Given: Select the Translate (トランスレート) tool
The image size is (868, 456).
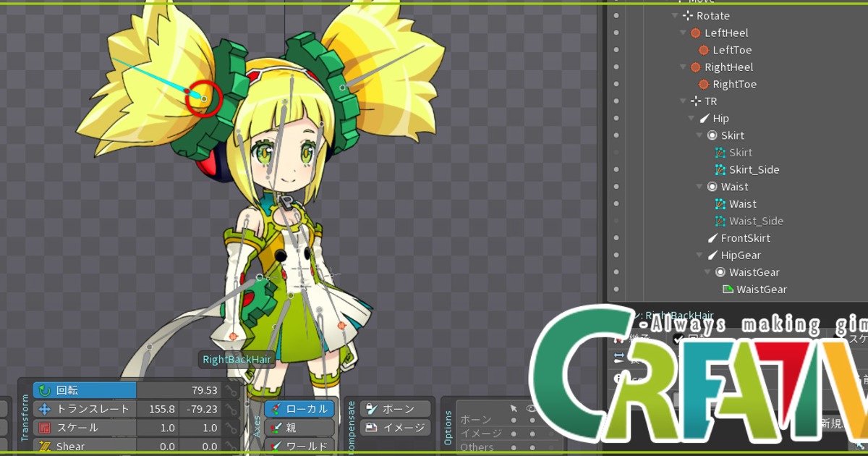Looking at the screenshot, I should [85, 409].
